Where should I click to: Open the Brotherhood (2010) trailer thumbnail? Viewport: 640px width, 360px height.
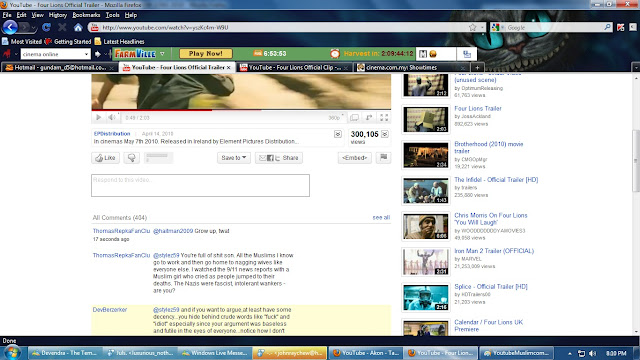point(426,155)
